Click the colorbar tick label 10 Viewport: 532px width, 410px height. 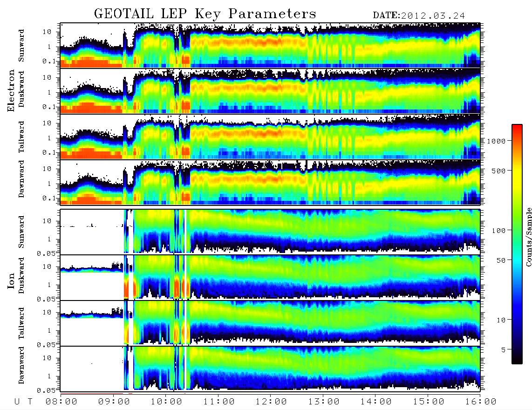coord(501,320)
